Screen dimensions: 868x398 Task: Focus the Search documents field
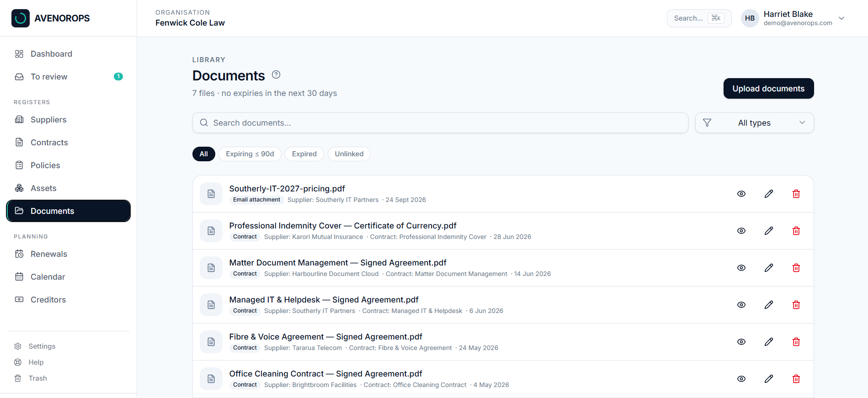pos(441,123)
